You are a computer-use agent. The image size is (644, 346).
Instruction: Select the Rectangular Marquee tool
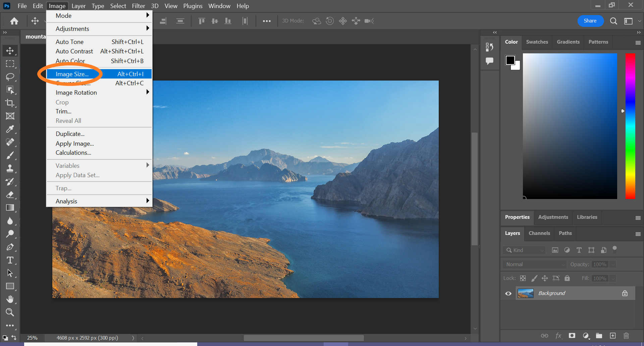point(10,64)
